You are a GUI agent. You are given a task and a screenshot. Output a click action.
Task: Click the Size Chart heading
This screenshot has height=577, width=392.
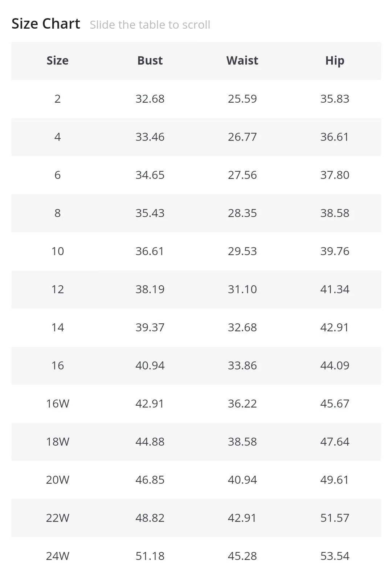tap(46, 24)
